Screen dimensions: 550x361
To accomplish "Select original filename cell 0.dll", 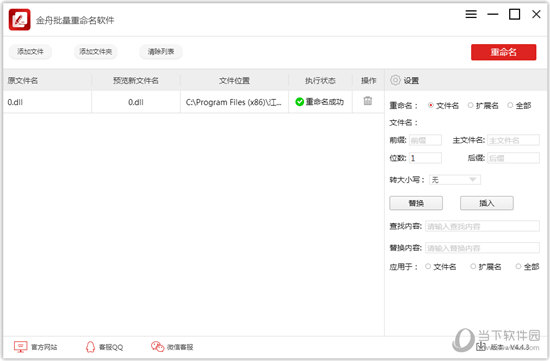I will pos(47,102).
